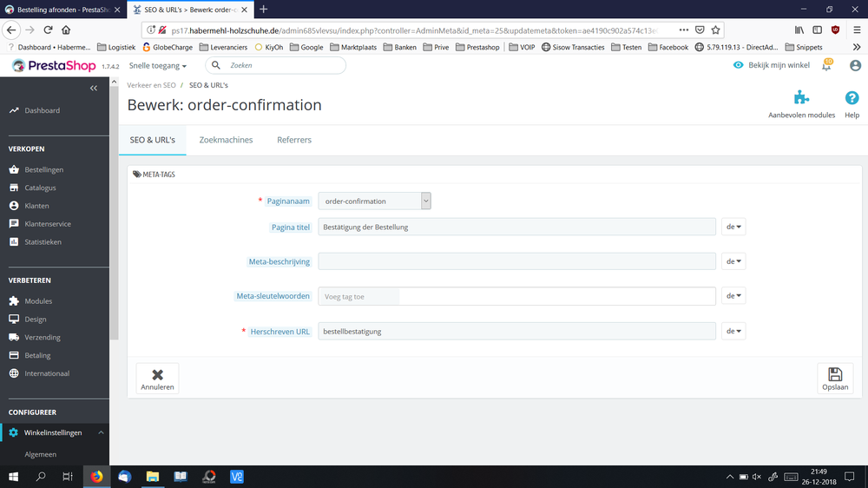Open language dropdown for Herschreven URL
This screenshot has width=868, height=488.
click(x=733, y=331)
